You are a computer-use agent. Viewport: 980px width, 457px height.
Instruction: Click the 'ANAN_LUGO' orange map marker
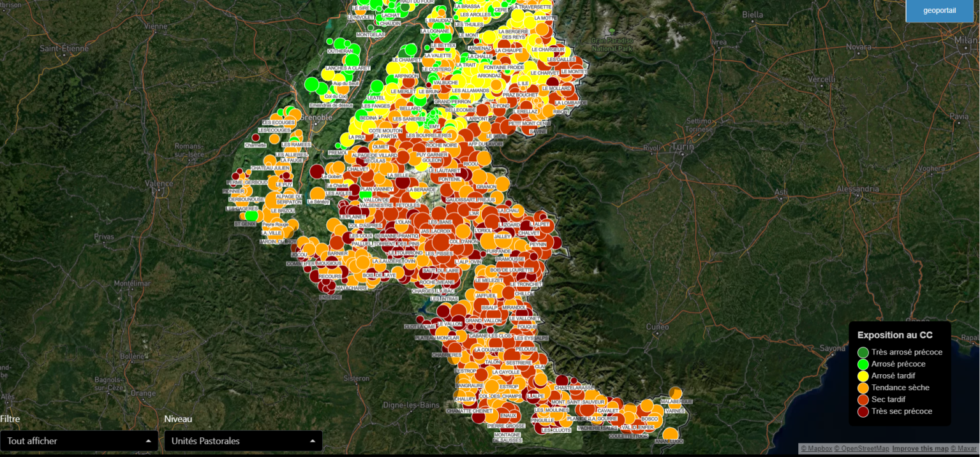(x=670, y=435)
